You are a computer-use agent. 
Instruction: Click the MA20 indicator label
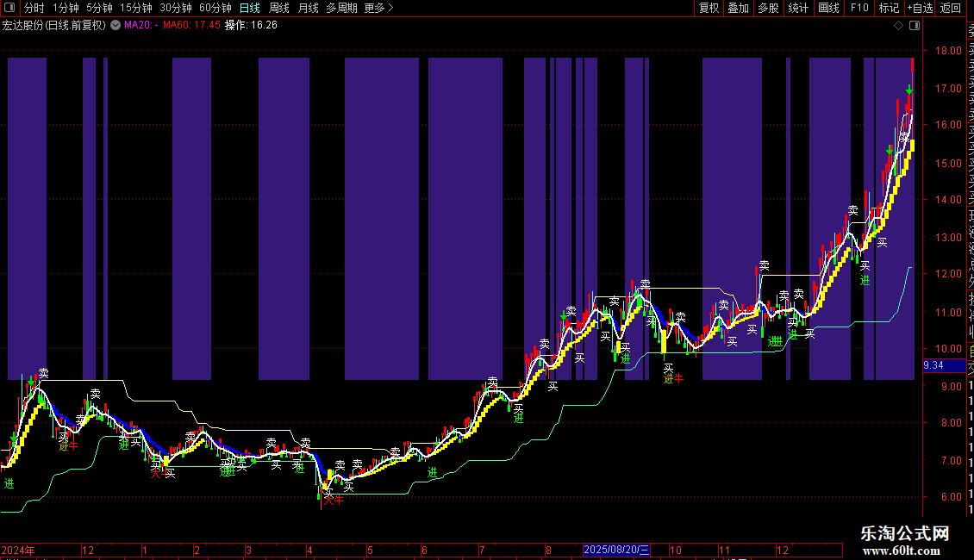pos(141,25)
